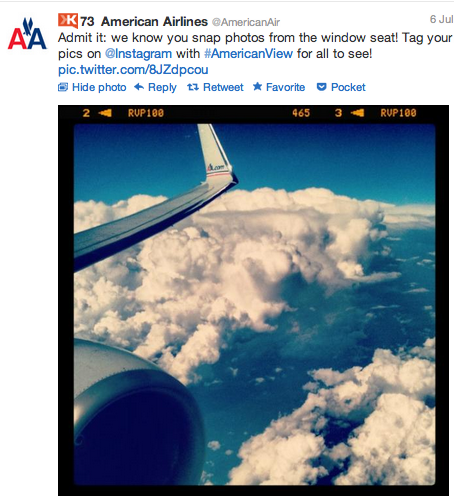Click the Pocket save icon
The image size is (454, 504).
coord(321,87)
